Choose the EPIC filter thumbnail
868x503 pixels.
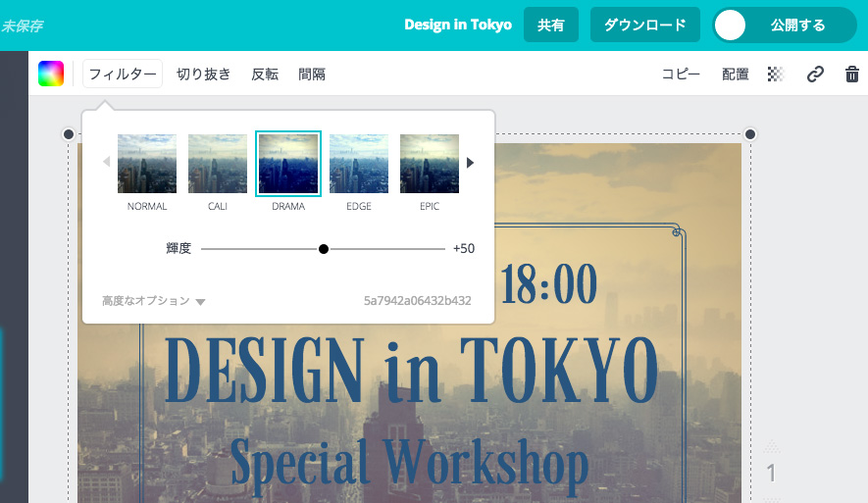(x=430, y=164)
